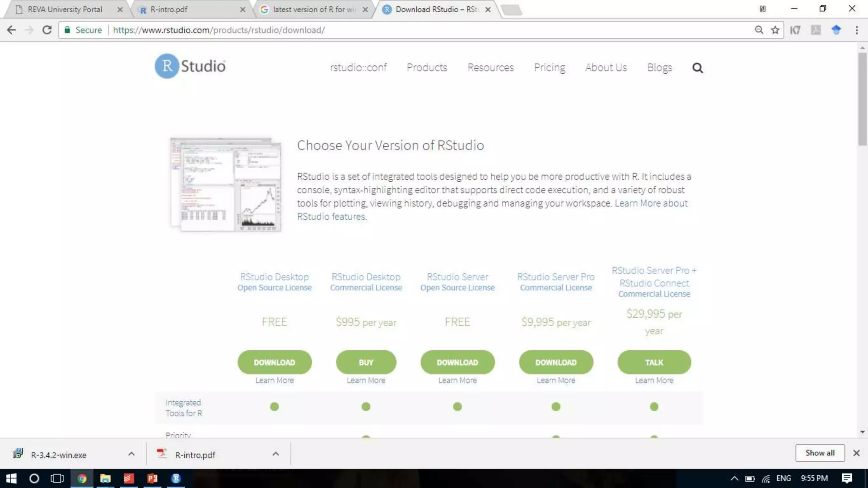Close the downloads bar
The height and width of the screenshot is (488, 868).
[856, 453]
